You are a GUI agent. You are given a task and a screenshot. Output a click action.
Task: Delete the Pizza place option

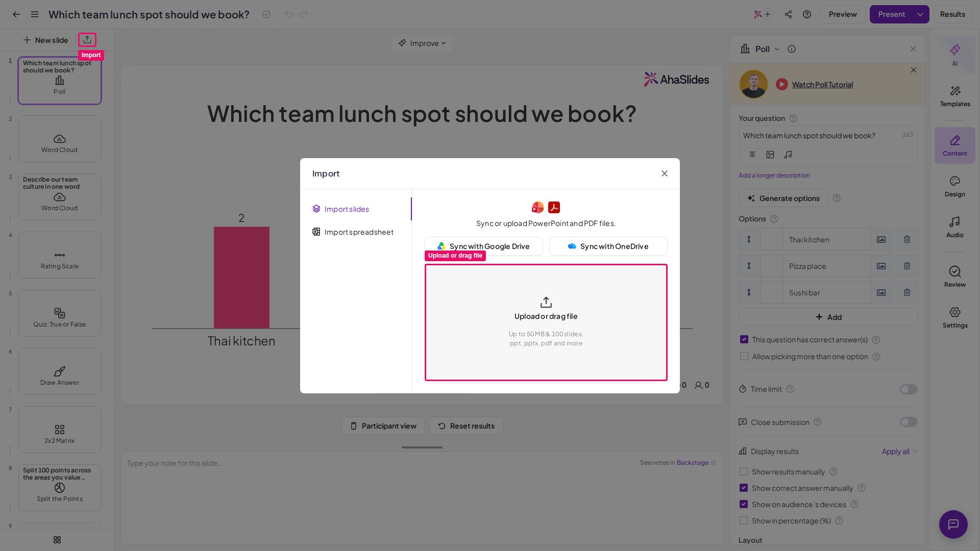pos(907,266)
